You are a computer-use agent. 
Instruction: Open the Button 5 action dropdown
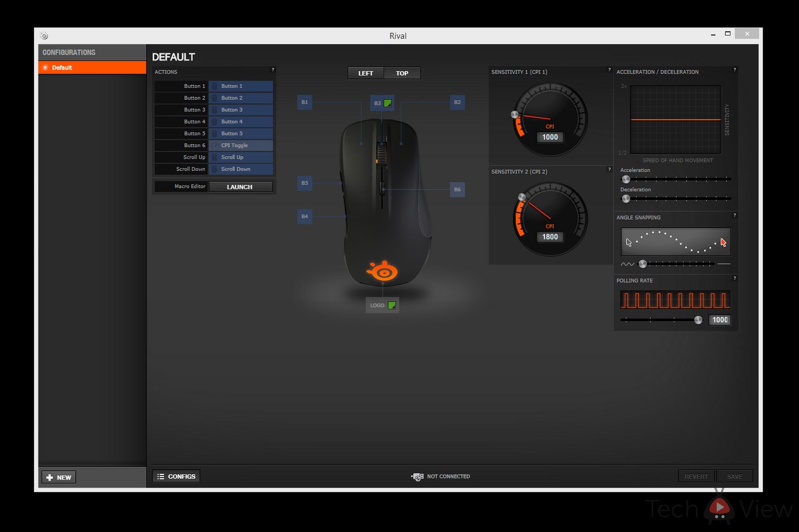coord(241,133)
